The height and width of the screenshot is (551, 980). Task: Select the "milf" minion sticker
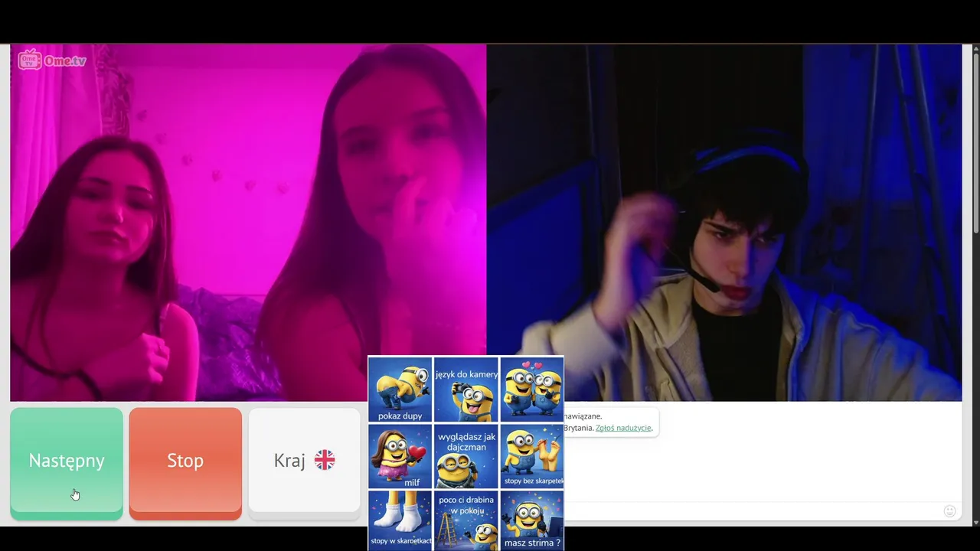point(400,456)
